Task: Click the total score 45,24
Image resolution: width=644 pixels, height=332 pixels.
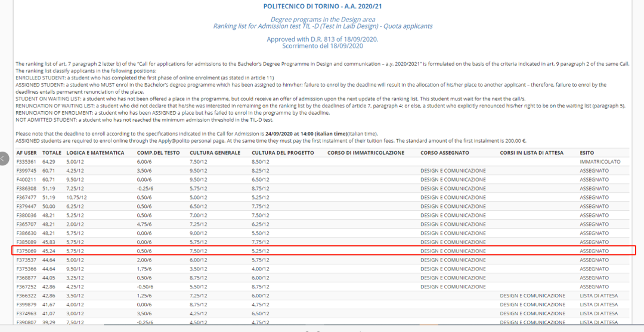Action: 49,251
